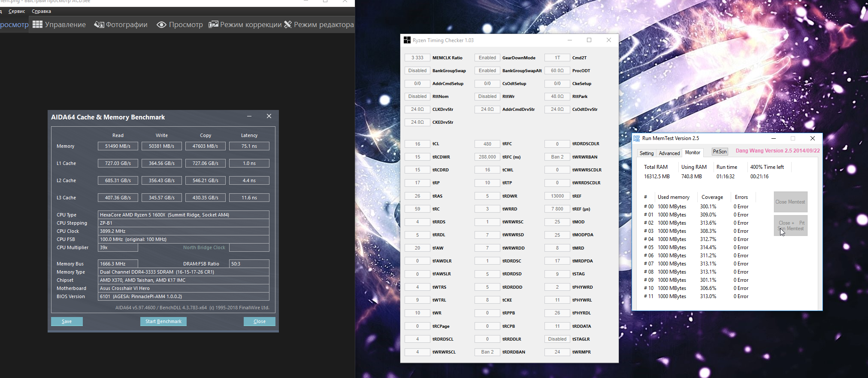Image resolution: width=868 pixels, height=378 pixels.
Task: Click the Errors column header in MemTest
Action: (x=741, y=197)
